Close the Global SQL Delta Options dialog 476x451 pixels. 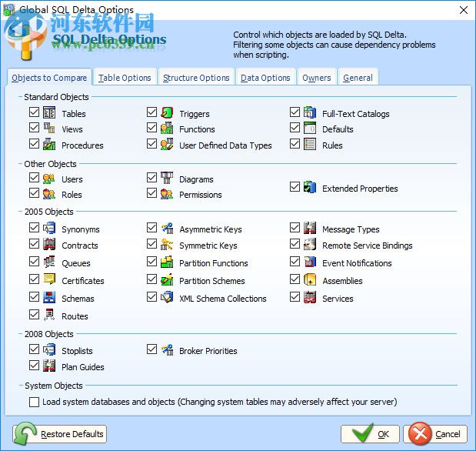(464, 10)
